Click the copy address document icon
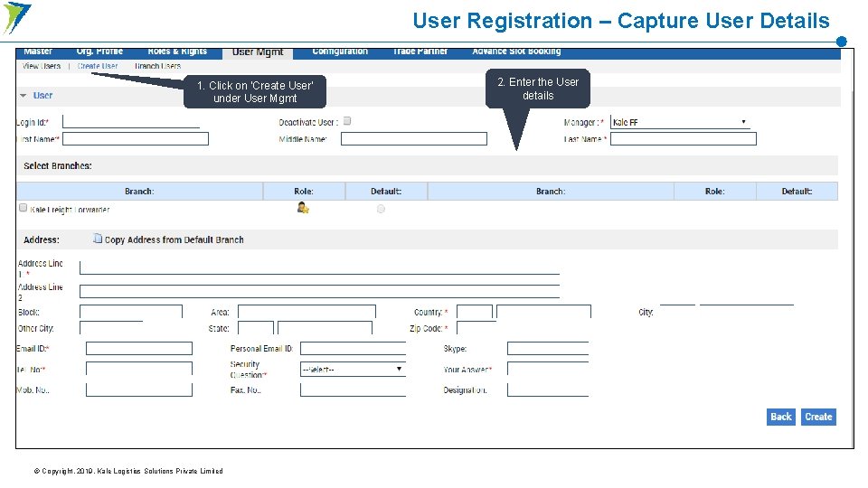The height and width of the screenshot is (488, 868). point(98,239)
